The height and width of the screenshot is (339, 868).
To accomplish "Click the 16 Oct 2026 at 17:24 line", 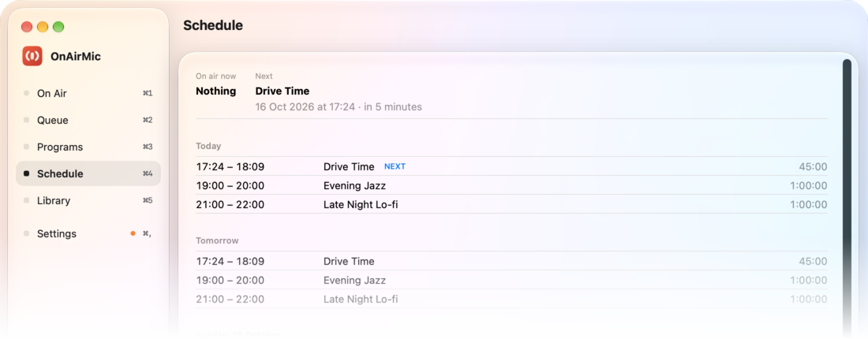I will (x=339, y=106).
